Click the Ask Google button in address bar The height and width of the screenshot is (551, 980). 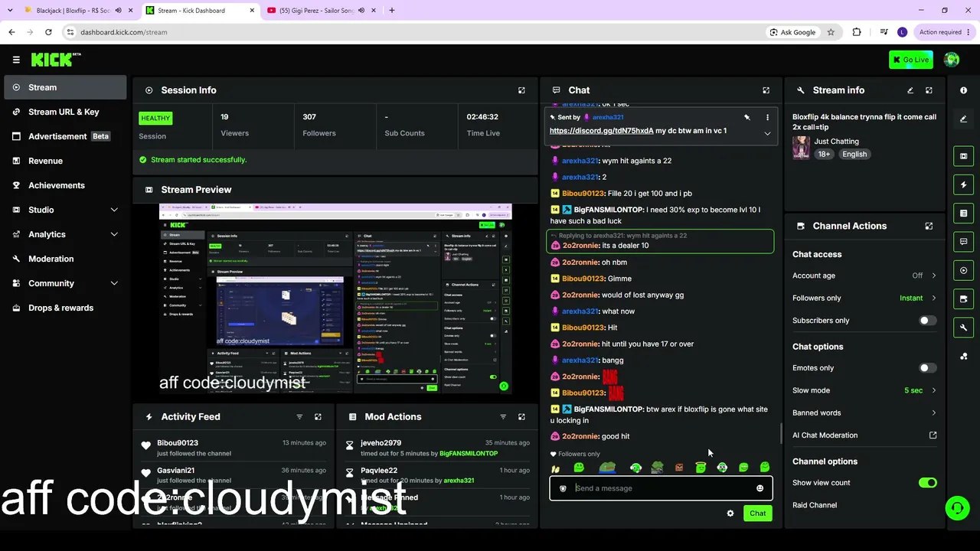(792, 32)
